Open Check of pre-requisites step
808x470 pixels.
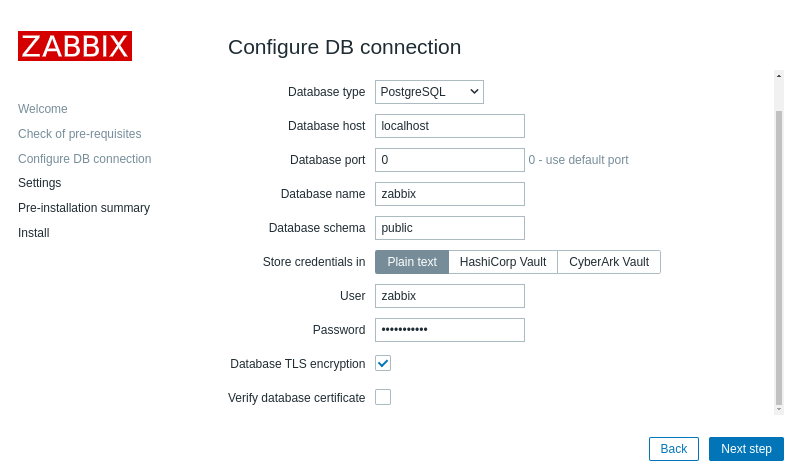(x=80, y=134)
